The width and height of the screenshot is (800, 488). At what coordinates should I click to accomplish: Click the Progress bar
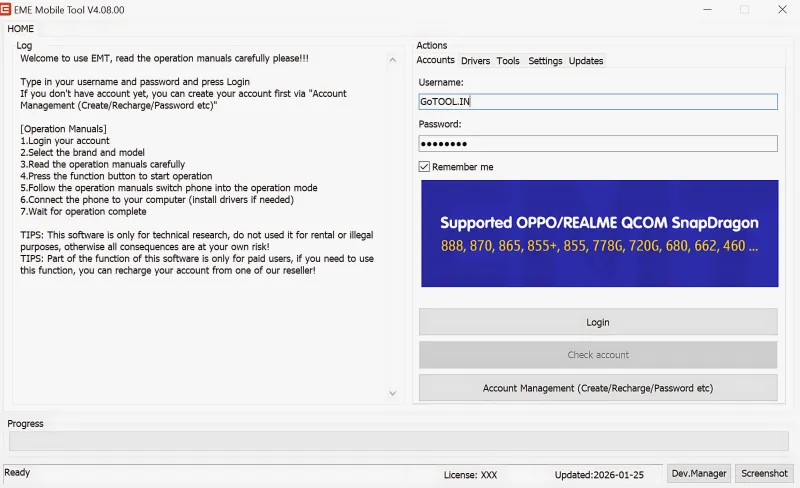[x=399, y=441]
